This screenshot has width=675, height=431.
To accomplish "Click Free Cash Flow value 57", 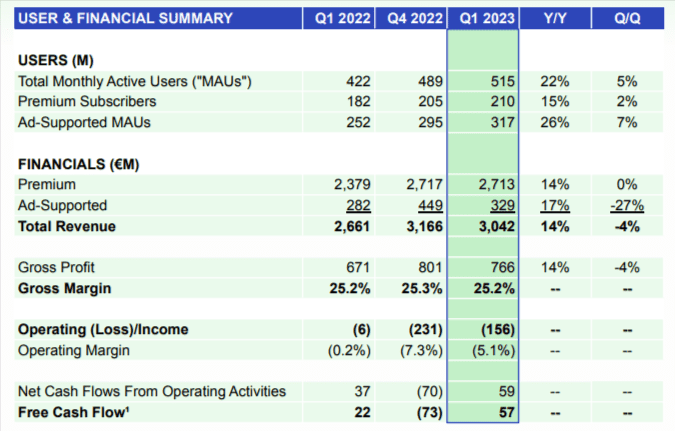I will pyautogui.click(x=507, y=412).
